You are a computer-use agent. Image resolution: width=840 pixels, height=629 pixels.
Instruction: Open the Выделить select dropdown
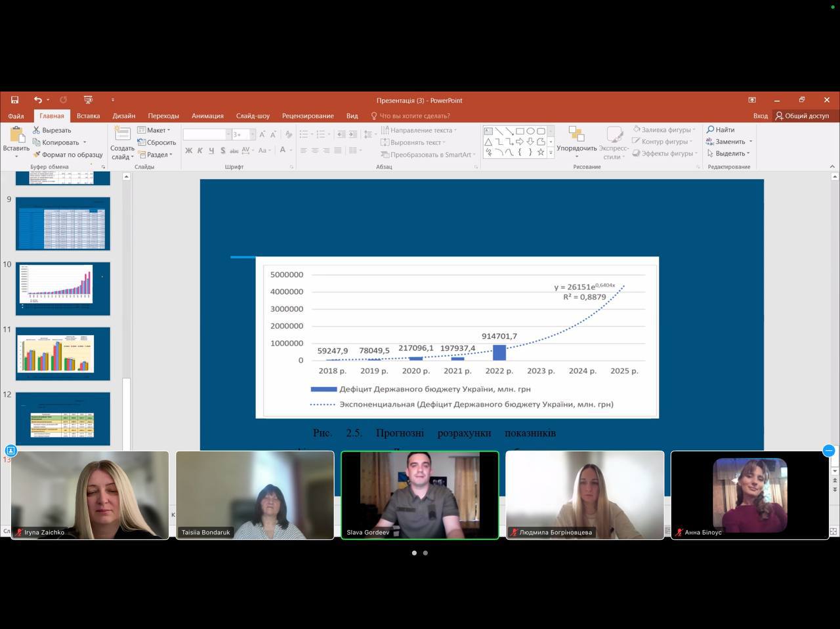pos(728,153)
